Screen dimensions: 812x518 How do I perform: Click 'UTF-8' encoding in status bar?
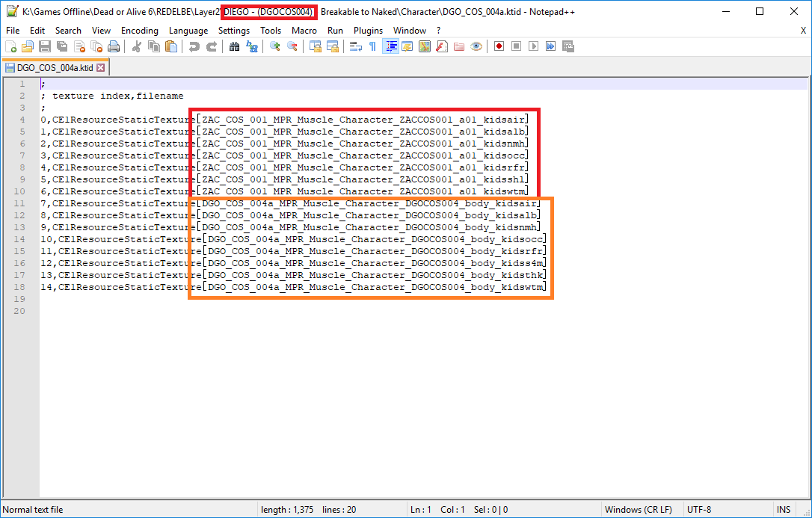tap(699, 510)
